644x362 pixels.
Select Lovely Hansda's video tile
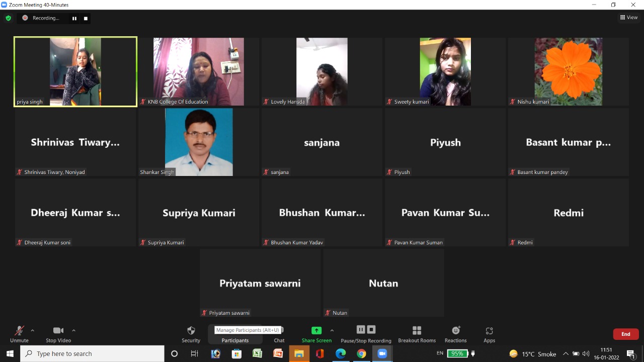322,71
